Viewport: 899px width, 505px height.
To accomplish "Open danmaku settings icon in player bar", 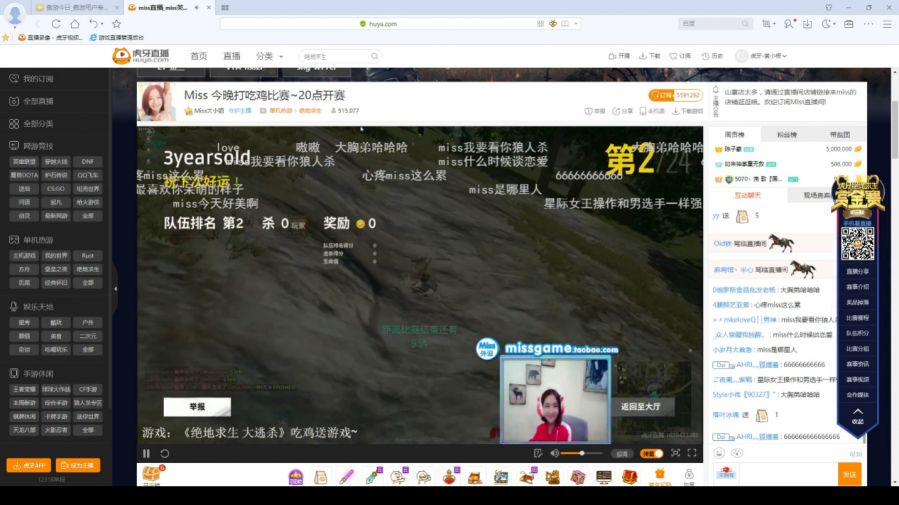I will [x=538, y=453].
